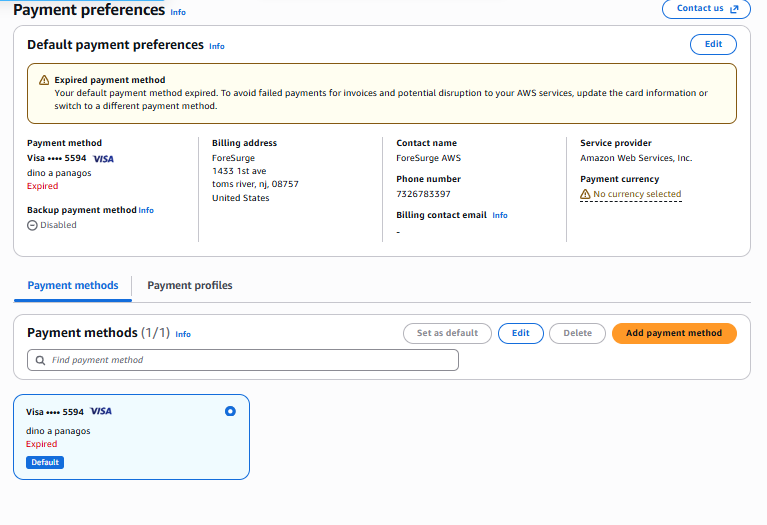Click the Add payment method button
This screenshot has height=525, width=767.
tap(674, 333)
